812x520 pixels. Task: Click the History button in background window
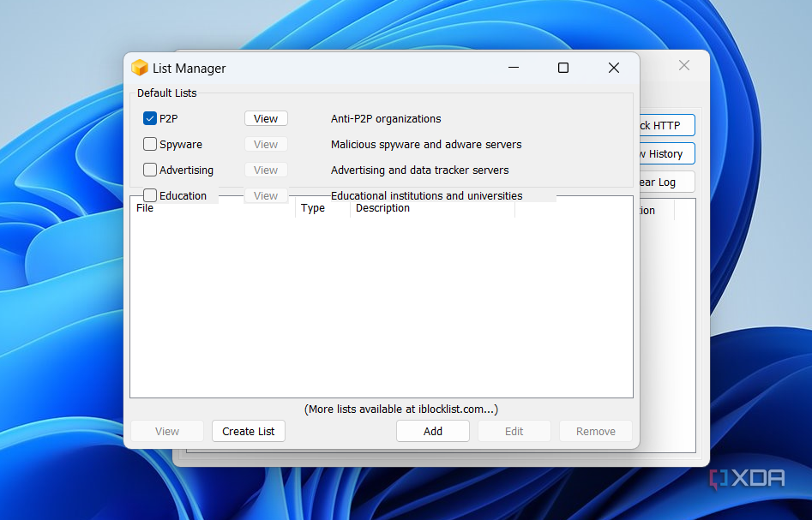[x=667, y=153]
